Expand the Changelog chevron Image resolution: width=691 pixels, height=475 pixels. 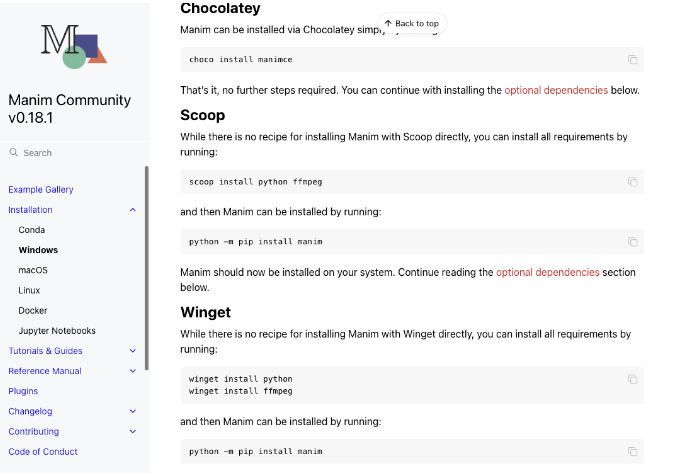(133, 411)
